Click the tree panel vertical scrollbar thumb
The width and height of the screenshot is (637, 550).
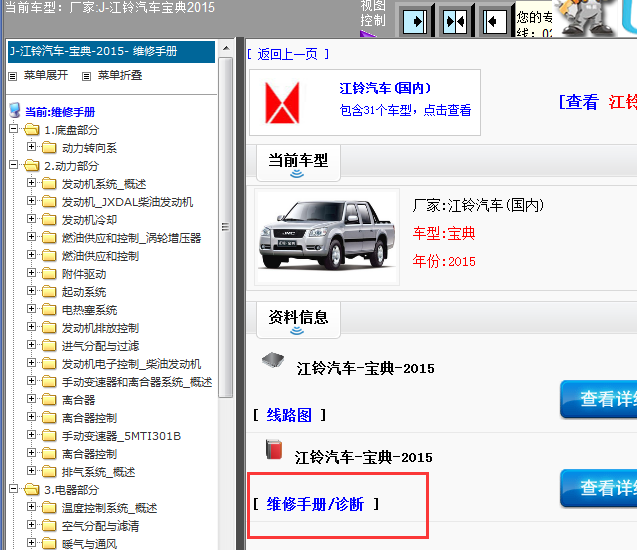coord(225,227)
